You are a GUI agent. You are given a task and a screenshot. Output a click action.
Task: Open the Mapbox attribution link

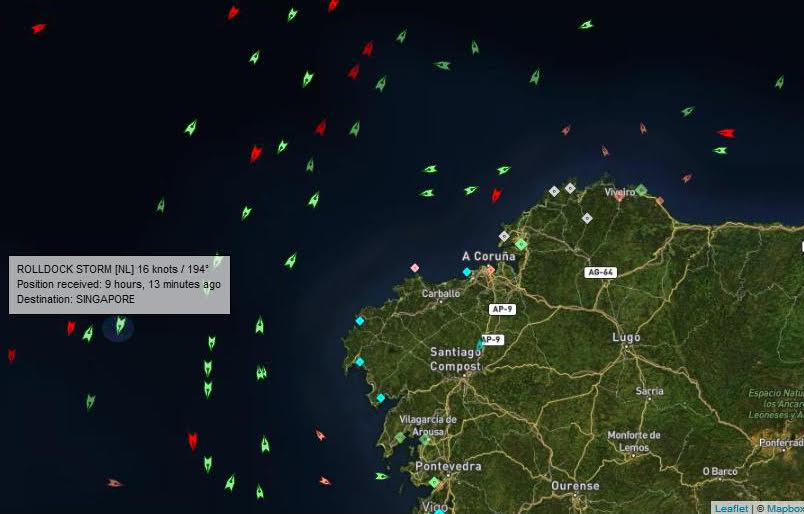coord(785,508)
